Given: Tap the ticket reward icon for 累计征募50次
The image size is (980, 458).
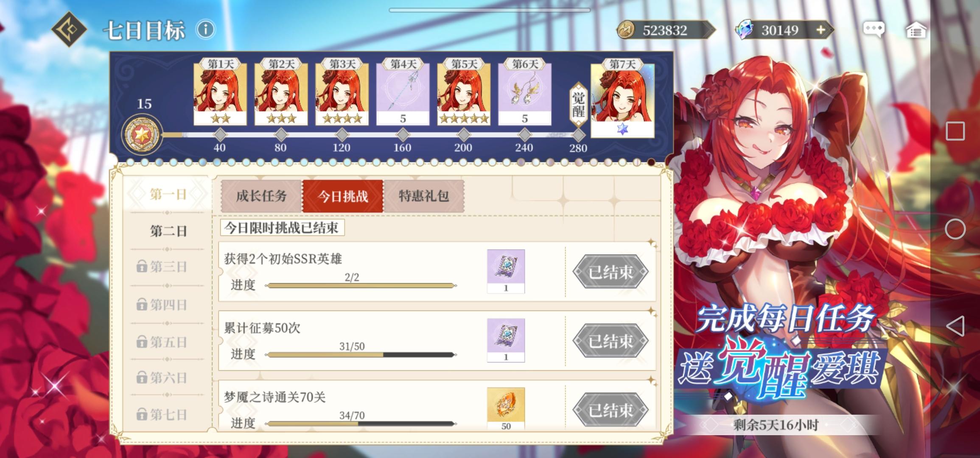Looking at the screenshot, I should coord(506,340).
